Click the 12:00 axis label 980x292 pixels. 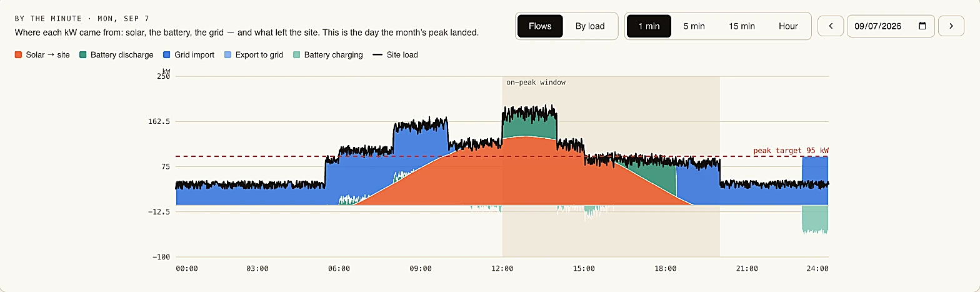click(x=502, y=269)
